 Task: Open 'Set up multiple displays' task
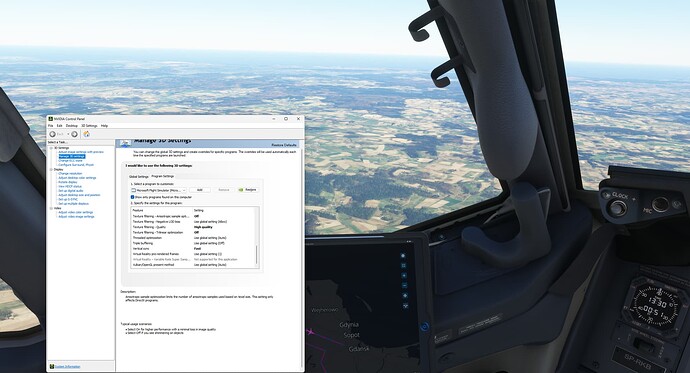click(x=73, y=204)
